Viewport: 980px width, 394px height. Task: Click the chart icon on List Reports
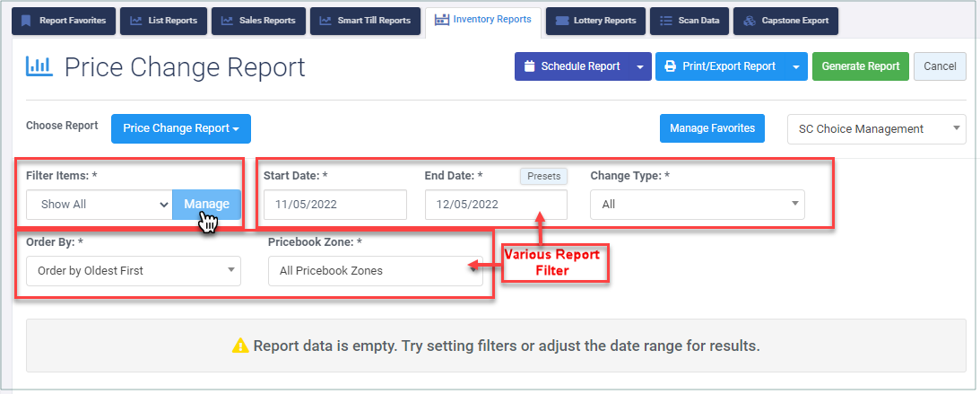coord(135,21)
